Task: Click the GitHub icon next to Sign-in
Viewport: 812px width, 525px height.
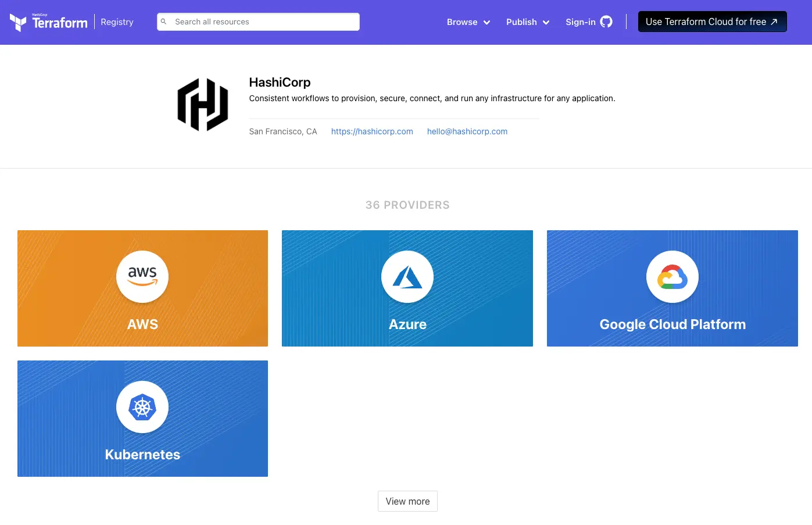Action: pyautogui.click(x=606, y=22)
